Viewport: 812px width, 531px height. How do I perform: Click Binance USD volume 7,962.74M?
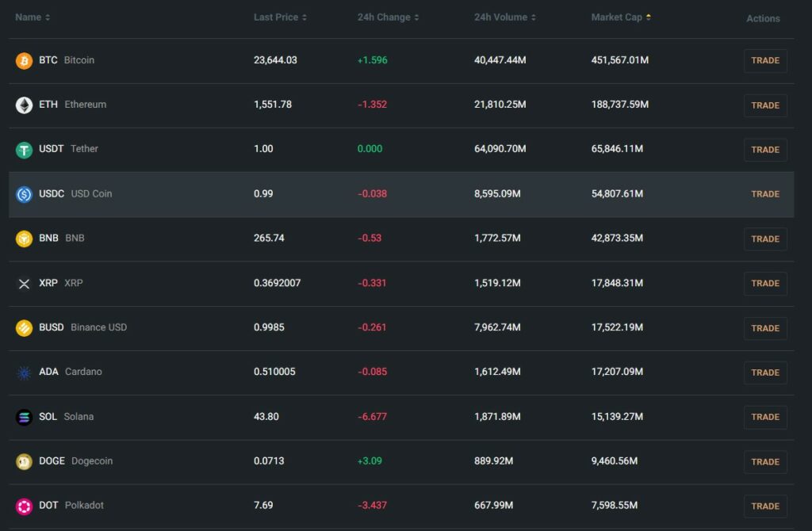pyautogui.click(x=497, y=327)
